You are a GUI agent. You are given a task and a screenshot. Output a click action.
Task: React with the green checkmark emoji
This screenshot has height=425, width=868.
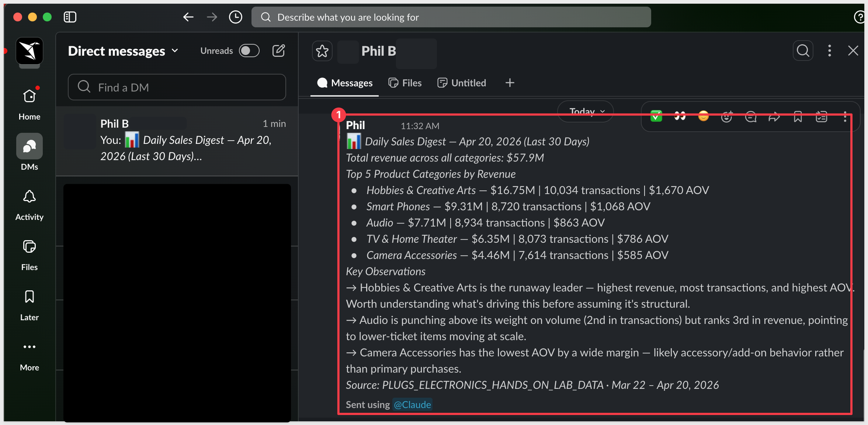coord(656,117)
